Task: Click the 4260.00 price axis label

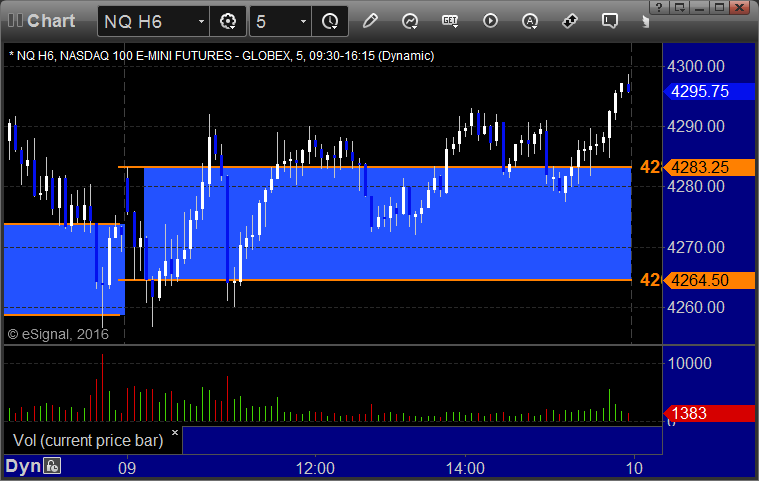Action: [696, 307]
